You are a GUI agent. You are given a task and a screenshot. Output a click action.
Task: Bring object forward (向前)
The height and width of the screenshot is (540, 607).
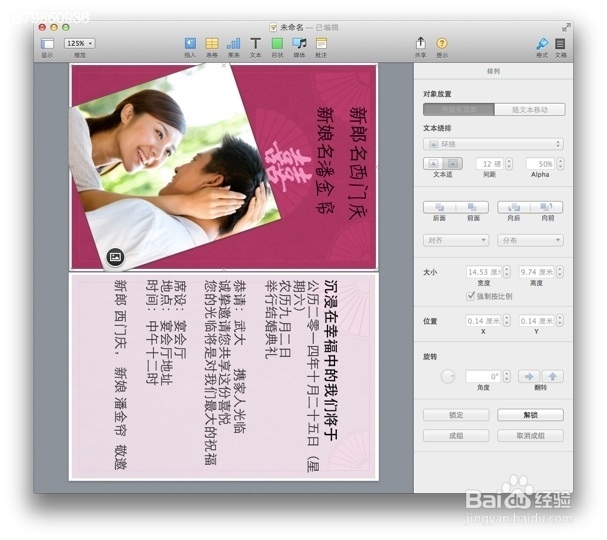547,207
